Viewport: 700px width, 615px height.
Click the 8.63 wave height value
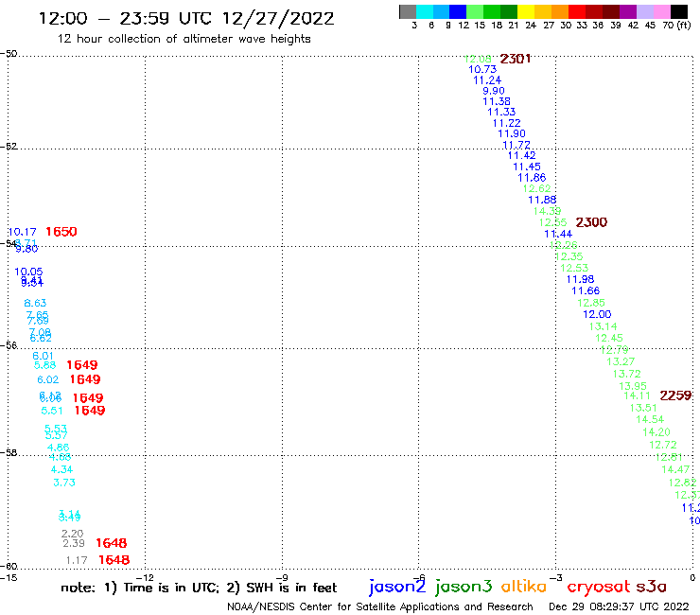(35, 304)
